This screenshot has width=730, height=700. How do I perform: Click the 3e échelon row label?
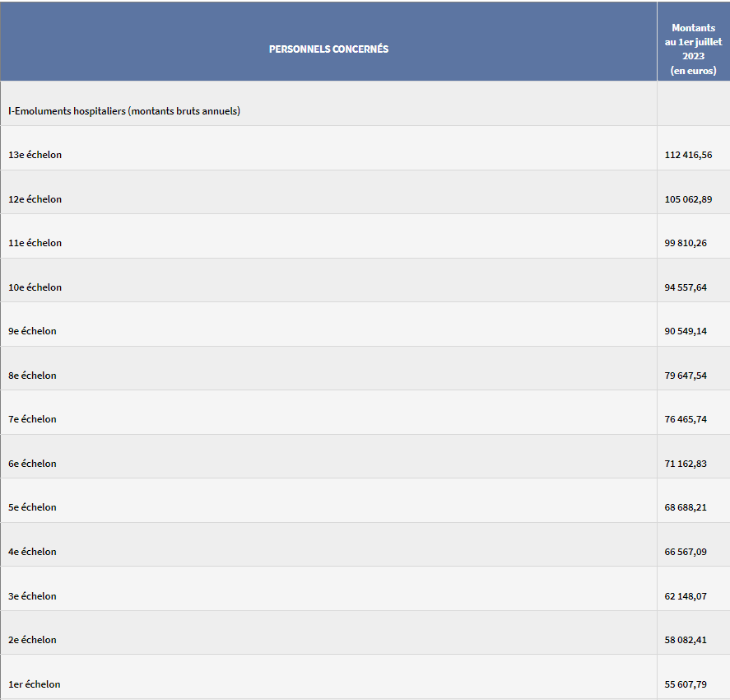(32, 596)
